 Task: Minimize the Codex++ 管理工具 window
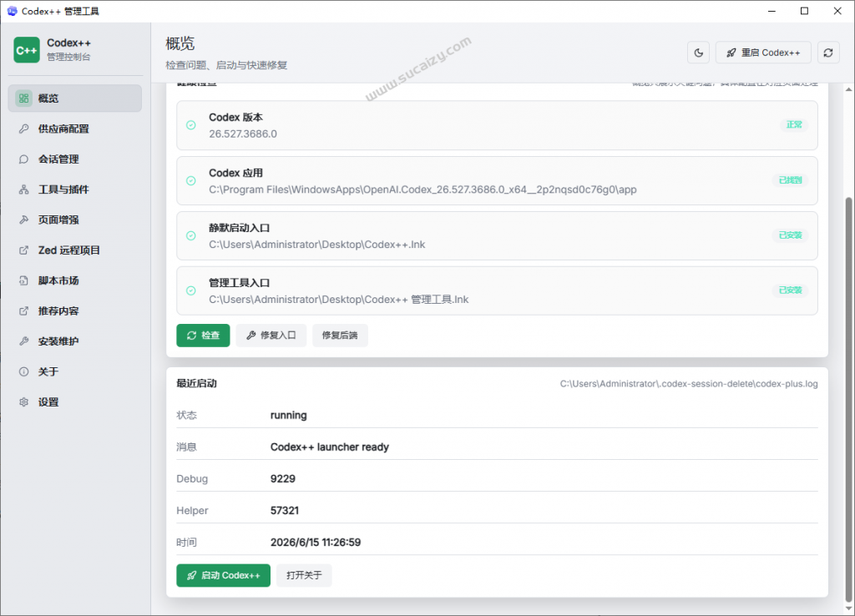(x=772, y=11)
